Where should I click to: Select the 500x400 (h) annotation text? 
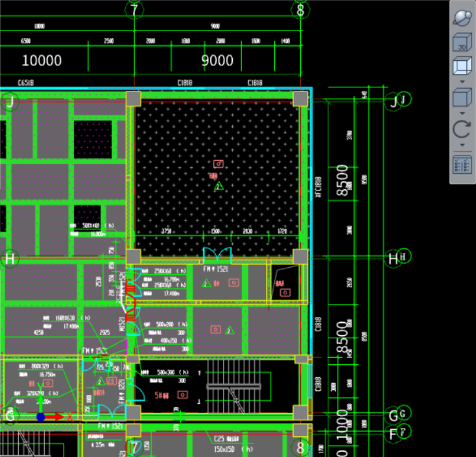point(99,226)
